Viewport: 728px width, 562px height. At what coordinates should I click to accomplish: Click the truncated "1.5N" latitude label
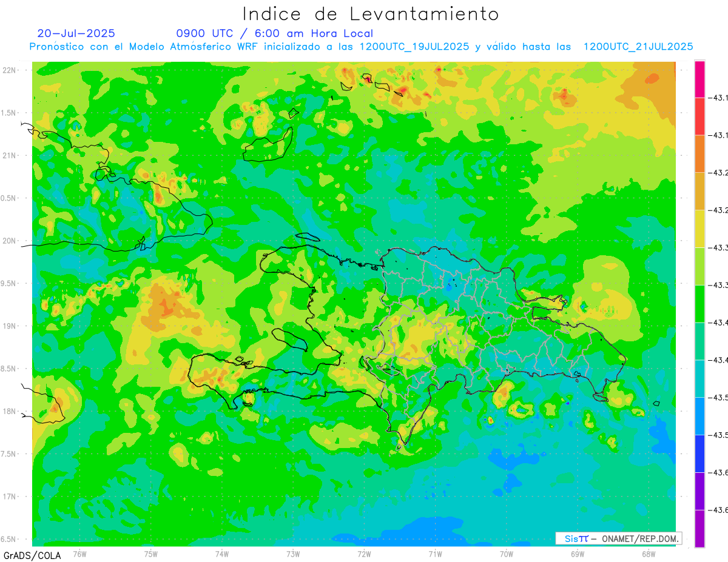(8, 113)
